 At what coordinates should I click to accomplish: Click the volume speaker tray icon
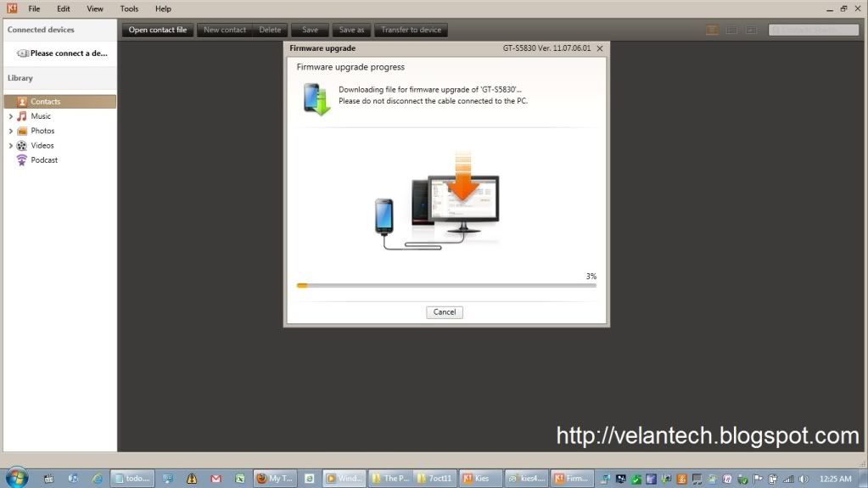[804, 480]
